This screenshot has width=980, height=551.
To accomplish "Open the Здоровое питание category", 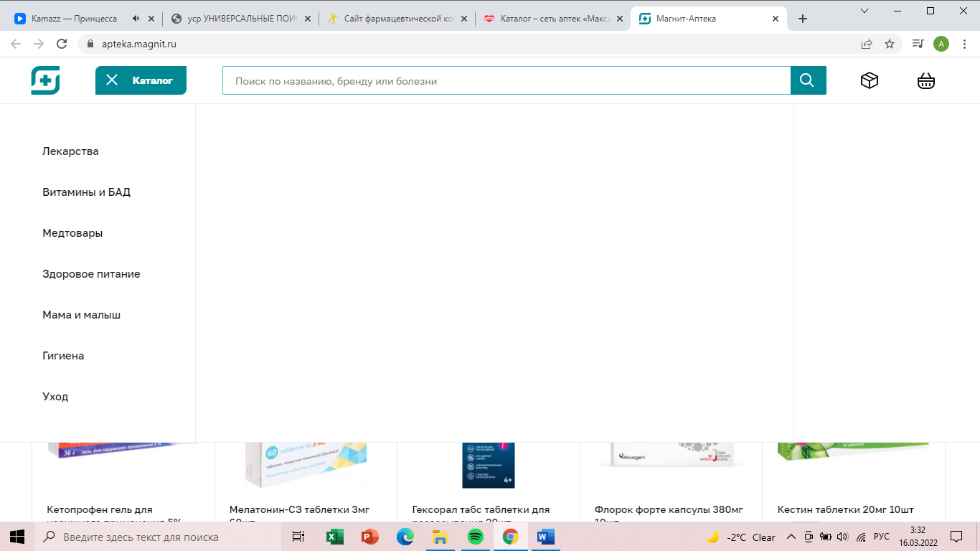I will pyautogui.click(x=91, y=274).
